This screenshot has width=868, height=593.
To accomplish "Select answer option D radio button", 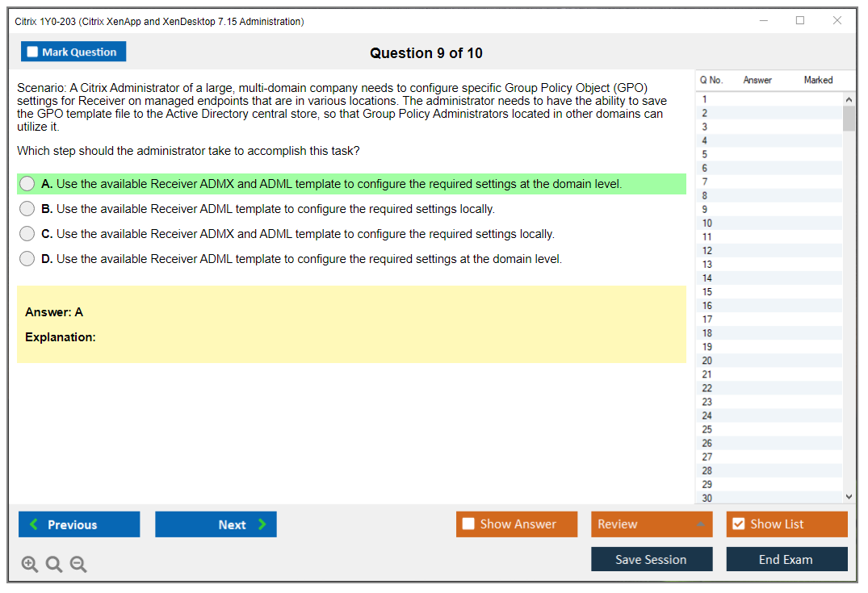I will pyautogui.click(x=27, y=259).
